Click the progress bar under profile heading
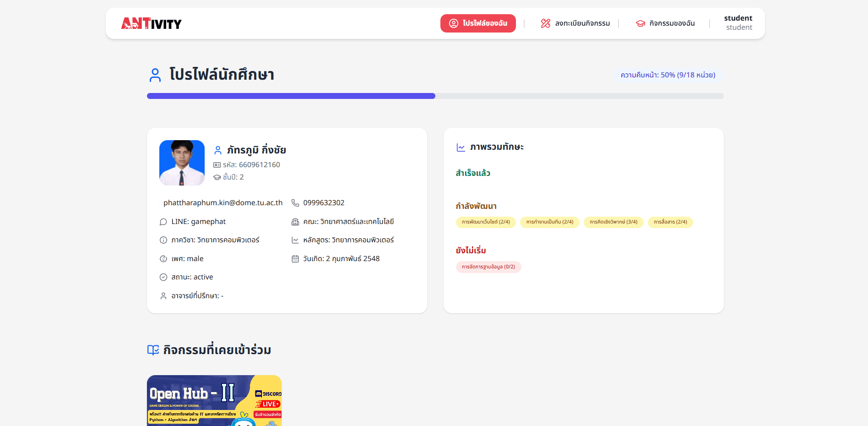This screenshot has height=426, width=868. [x=435, y=96]
